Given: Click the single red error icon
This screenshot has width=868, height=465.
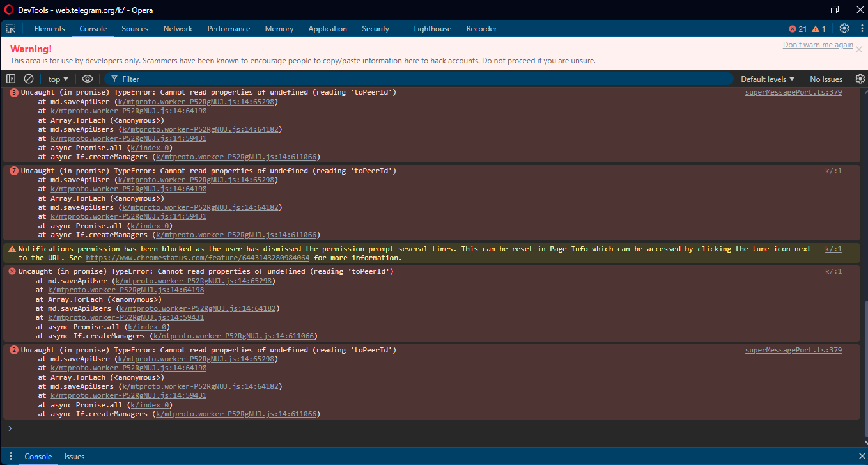Looking at the screenshot, I should coord(12,271).
